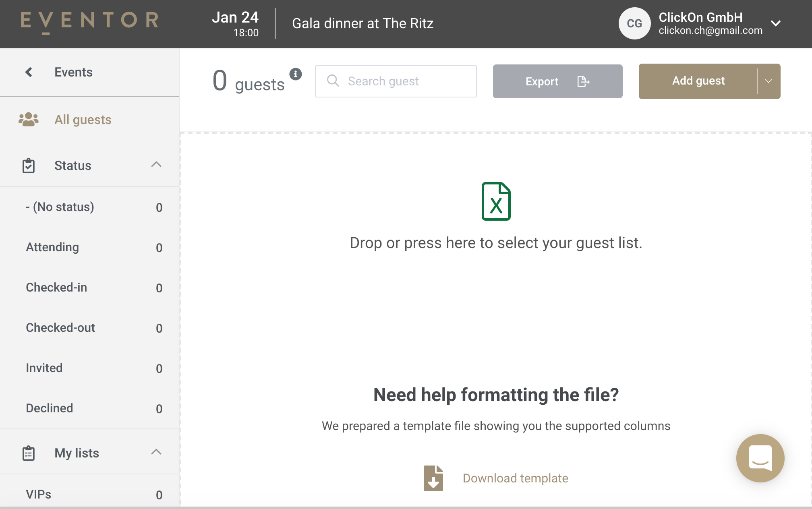
Task: Collapse the Status section
Action: (x=156, y=164)
